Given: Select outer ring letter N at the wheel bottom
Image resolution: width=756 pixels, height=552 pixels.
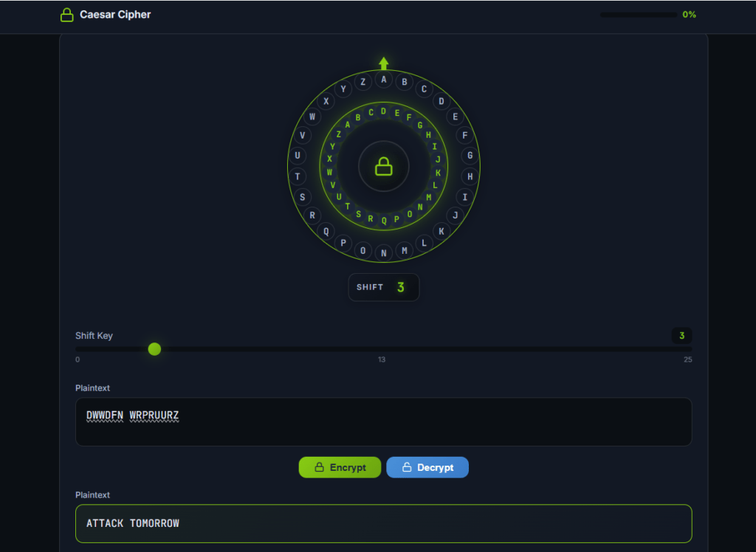Looking at the screenshot, I should tap(383, 253).
